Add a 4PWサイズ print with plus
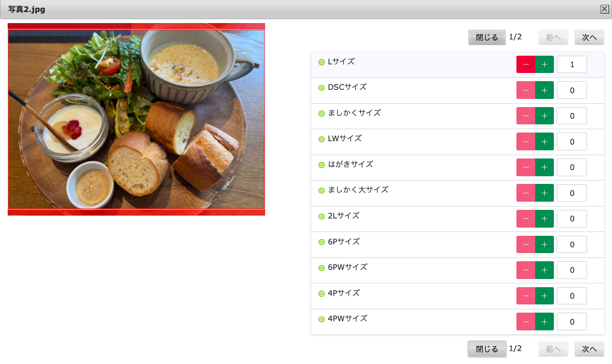The width and height of the screenshot is (612, 364). [x=544, y=321]
